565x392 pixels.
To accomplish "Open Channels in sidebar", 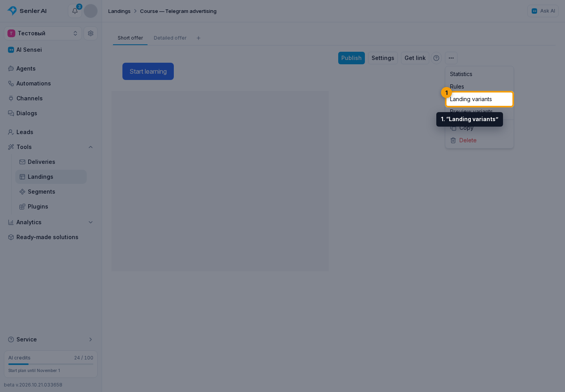I will click(51, 98).
